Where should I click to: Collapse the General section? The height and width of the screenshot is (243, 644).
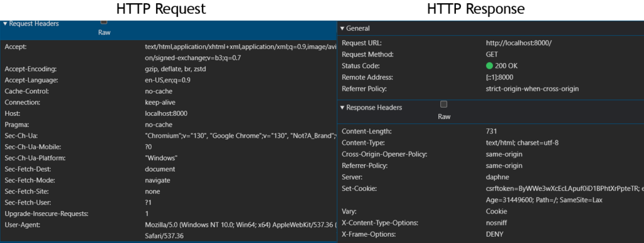(x=342, y=28)
